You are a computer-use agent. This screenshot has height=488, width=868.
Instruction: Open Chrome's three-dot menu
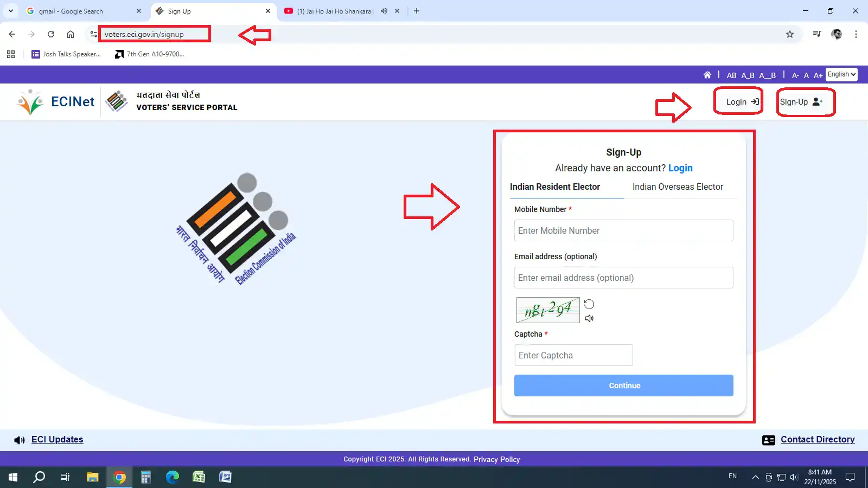(856, 34)
